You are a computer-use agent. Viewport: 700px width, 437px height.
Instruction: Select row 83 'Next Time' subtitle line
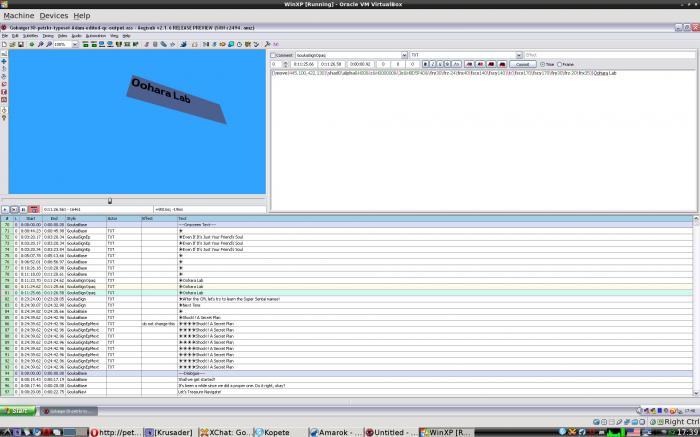(x=346, y=305)
